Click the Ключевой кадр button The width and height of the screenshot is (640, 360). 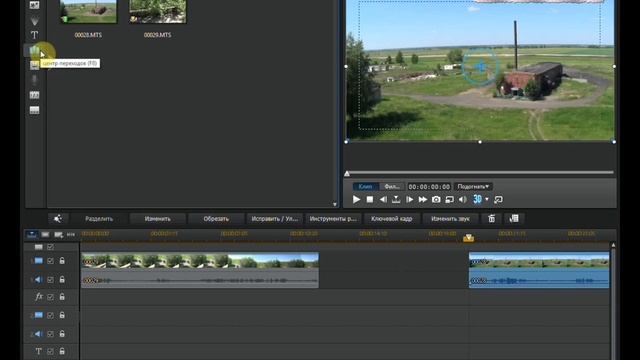[391, 219]
